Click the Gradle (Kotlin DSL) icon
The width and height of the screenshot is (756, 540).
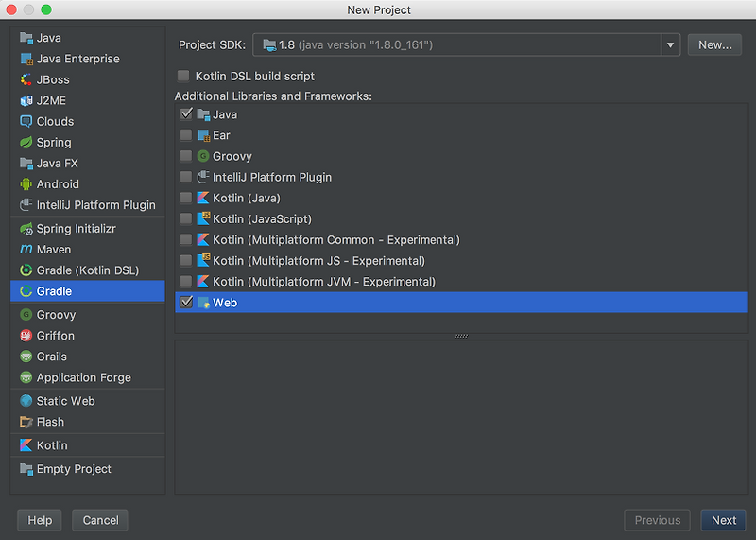tap(26, 270)
